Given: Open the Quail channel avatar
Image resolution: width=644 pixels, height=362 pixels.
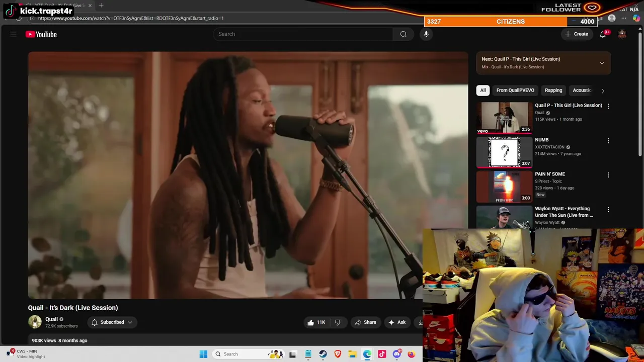Looking at the screenshot, I should 35,322.
